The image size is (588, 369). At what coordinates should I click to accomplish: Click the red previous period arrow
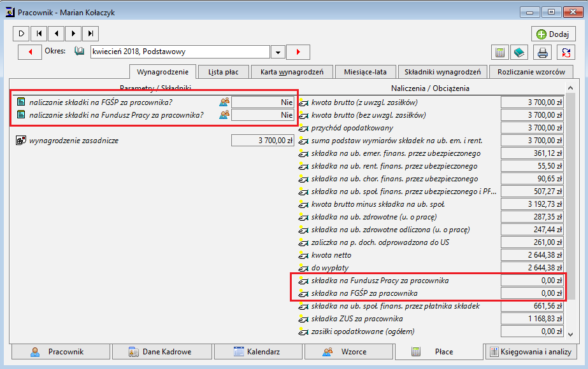point(30,52)
